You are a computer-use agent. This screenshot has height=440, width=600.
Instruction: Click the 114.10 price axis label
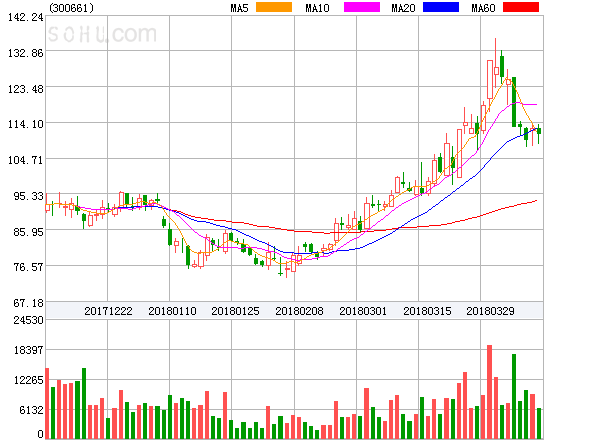26,124
